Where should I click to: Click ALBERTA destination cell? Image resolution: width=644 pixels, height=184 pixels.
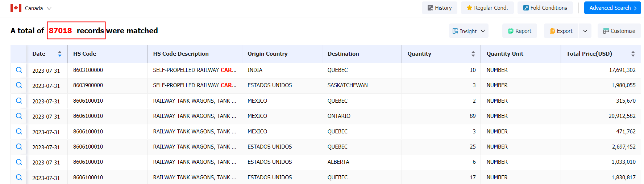click(338, 162)
